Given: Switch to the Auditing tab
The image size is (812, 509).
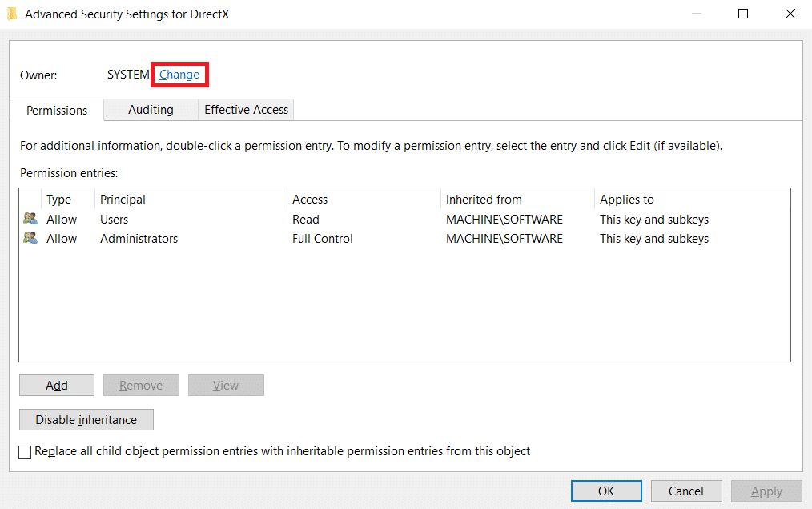Looking at the screenshot, I should [x=151, y=110].
